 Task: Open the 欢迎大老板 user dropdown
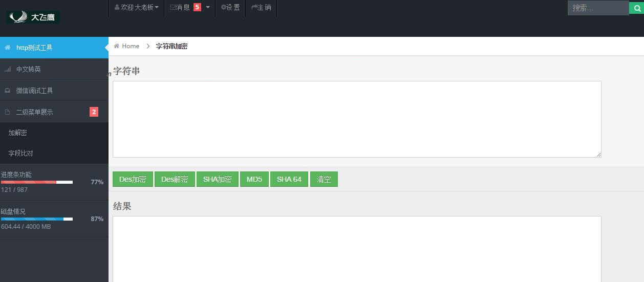[x=136, y=8]
